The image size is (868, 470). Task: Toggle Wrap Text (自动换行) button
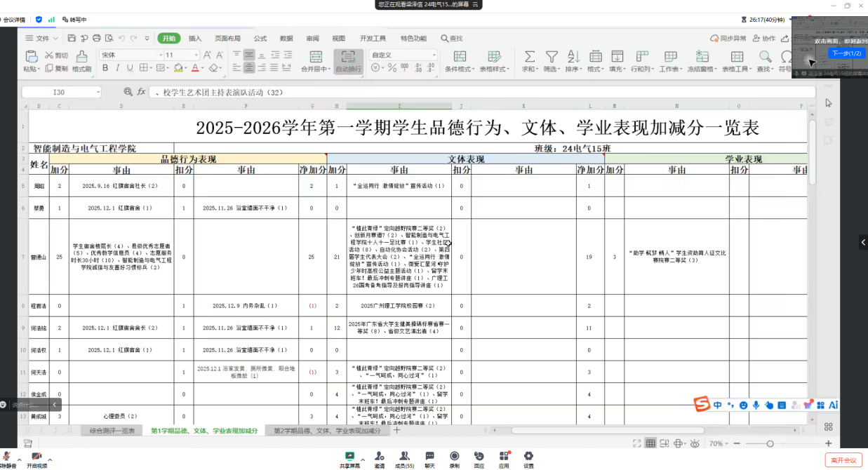click(348, 57)
